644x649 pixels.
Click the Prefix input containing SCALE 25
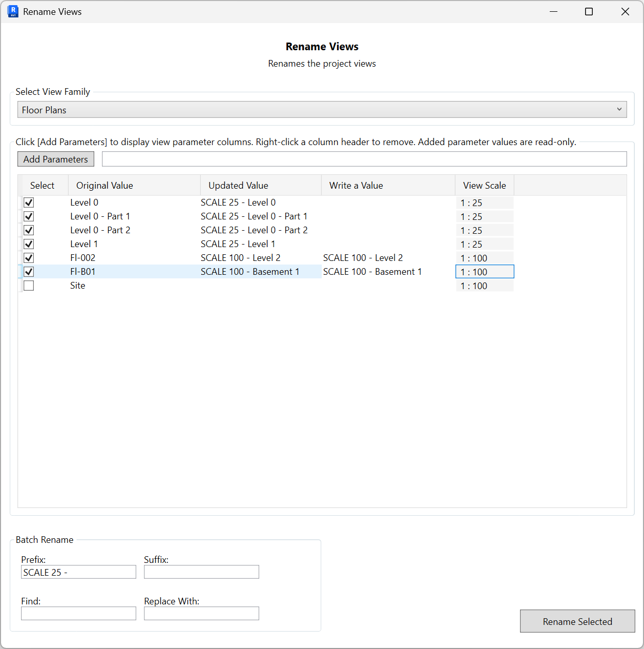(78, 572)
